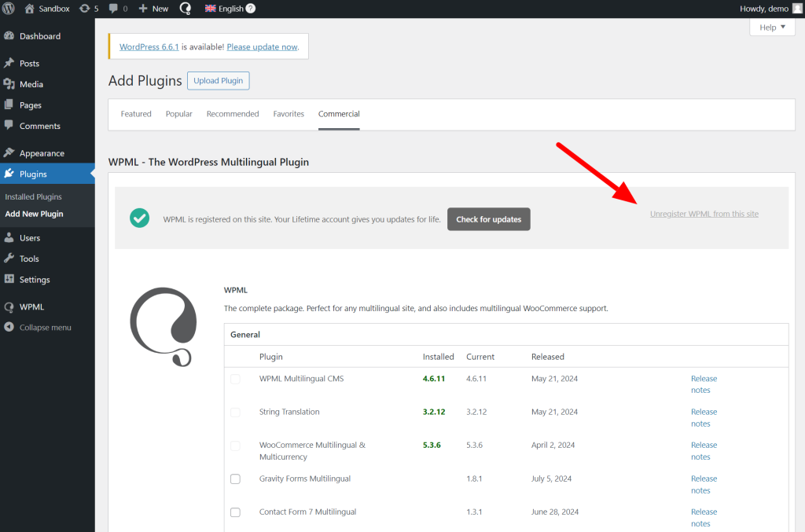This screenshot has height=532, width=805.
Task: Click the green registered checkmark icon
Action: click(140, 218)
